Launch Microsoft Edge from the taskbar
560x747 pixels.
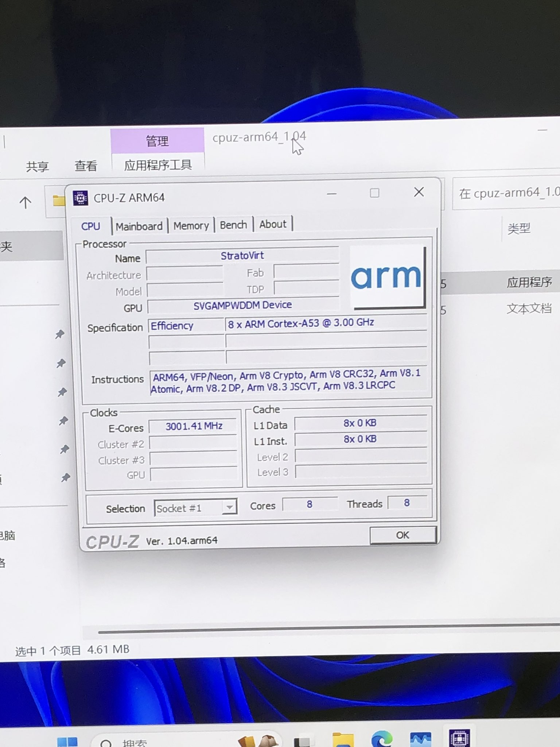pyautogui.click(x=381, y=740)
